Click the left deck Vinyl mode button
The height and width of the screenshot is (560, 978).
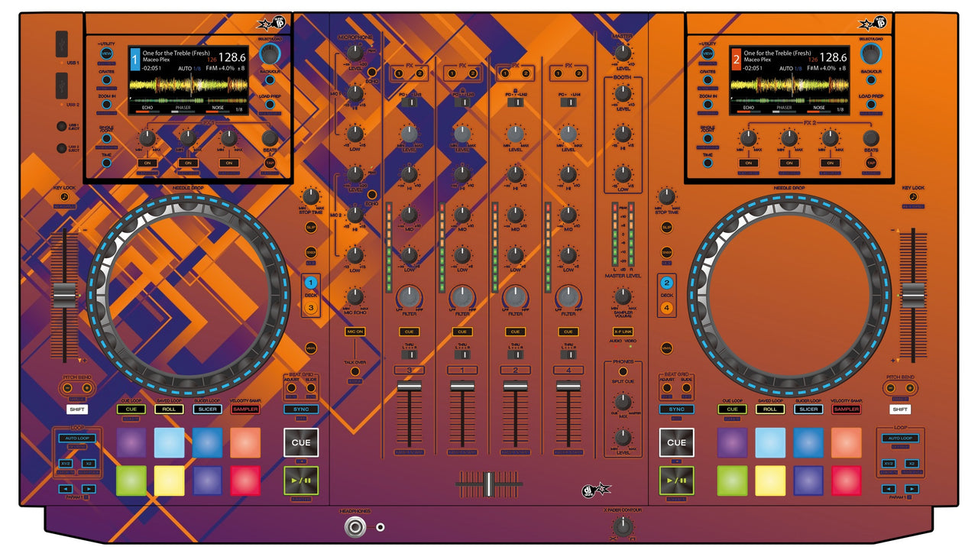click(x=311, y=348)
